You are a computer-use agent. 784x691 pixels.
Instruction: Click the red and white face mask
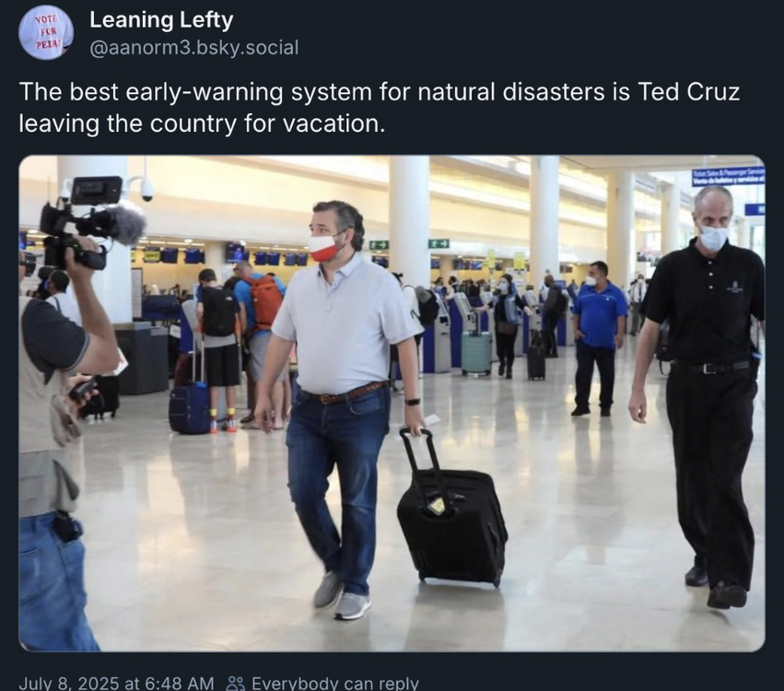coord(324,249)
